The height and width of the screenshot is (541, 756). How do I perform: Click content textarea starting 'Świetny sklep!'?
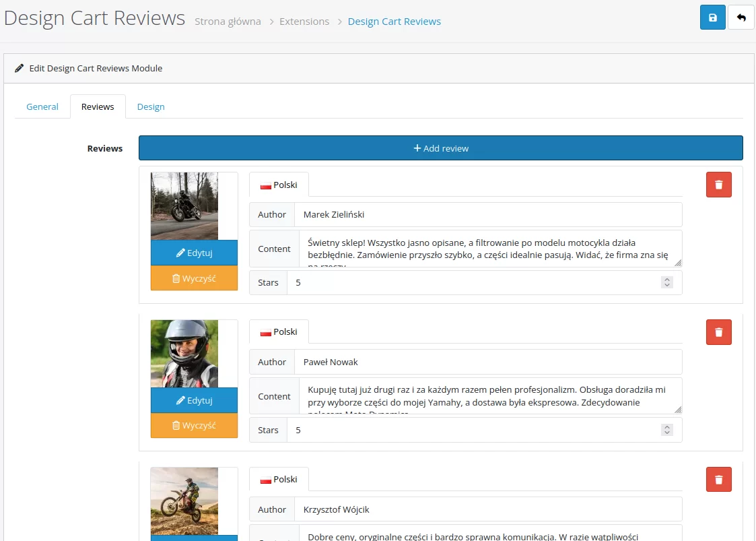tap(490, 249)
